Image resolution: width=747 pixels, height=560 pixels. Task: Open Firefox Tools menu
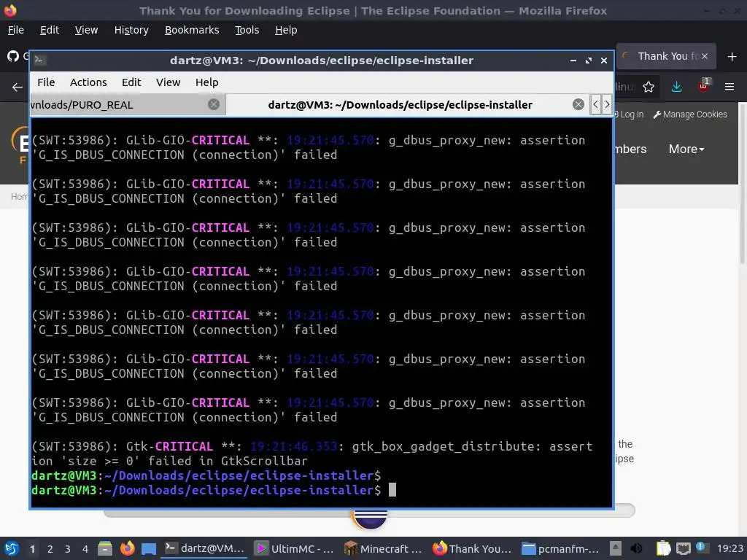pos(247,30)
